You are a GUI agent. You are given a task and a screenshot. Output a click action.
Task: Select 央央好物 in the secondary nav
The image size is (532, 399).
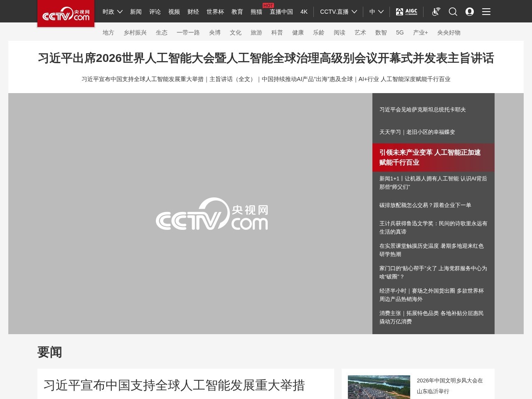(x=449, y=32)
